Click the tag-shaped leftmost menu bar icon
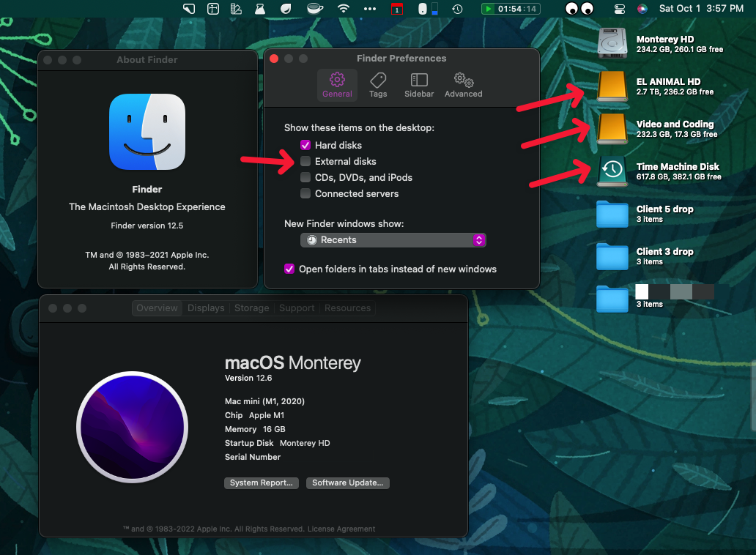The height and width of the screenshot is (555, 756). 189,9
